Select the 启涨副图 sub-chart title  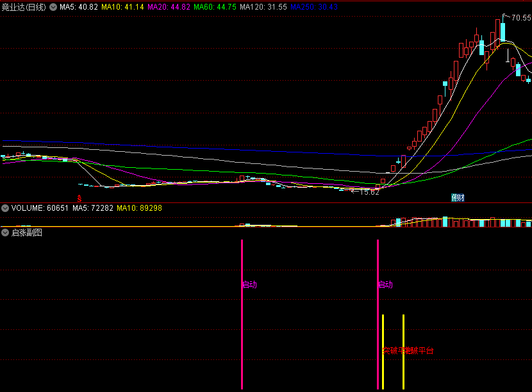point(27,233)
